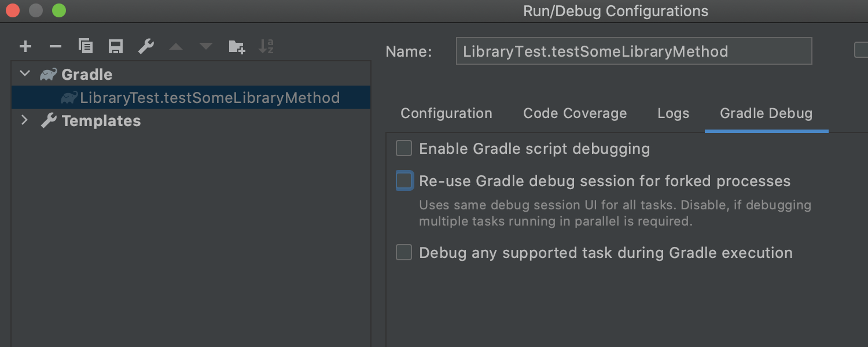Collapse the Gradle tree node
This screenshot has width=868, height=347.
(25, 75)
